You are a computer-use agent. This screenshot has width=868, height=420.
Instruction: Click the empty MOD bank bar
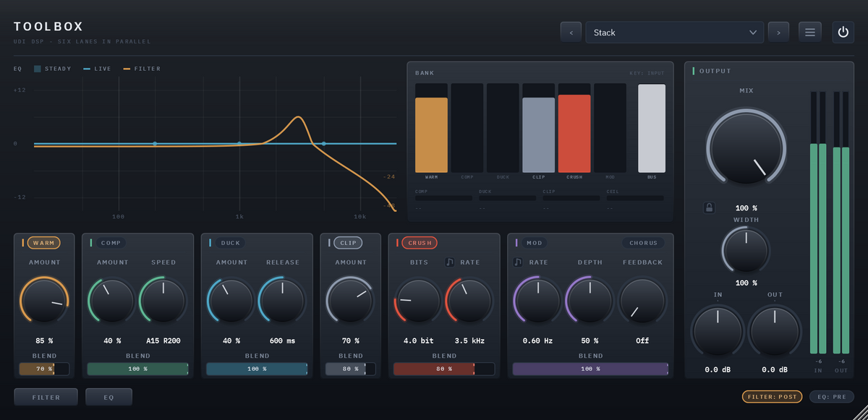point(610,128)
